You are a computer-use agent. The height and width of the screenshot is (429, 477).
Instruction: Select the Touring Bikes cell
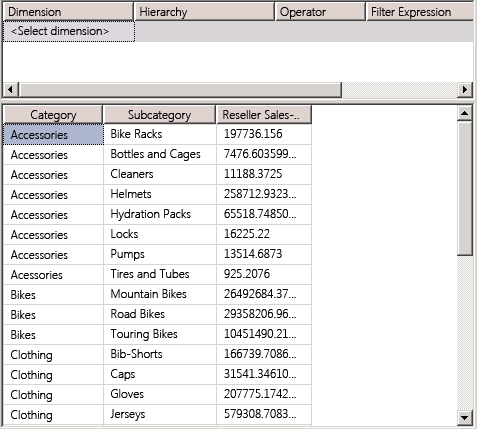pyautogui.click(x=160, y=334)
